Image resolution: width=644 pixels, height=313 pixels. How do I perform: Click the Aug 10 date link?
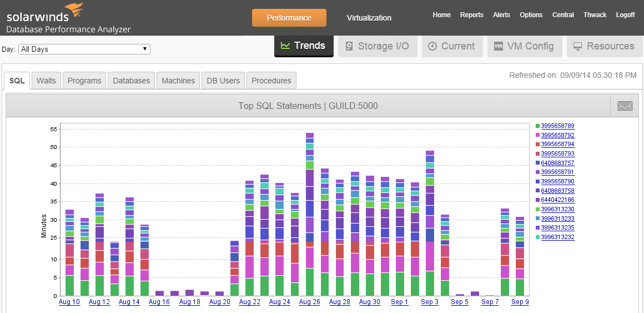pos(69,302)
